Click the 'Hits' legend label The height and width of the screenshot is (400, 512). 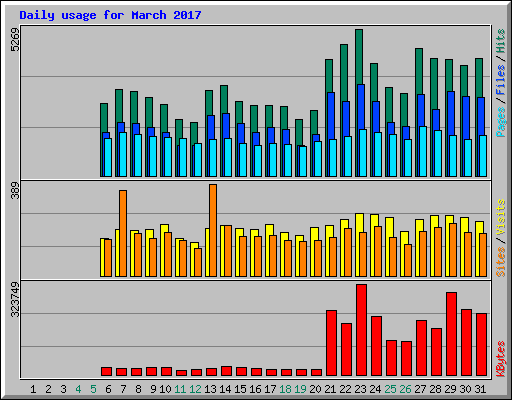(501, 41)
